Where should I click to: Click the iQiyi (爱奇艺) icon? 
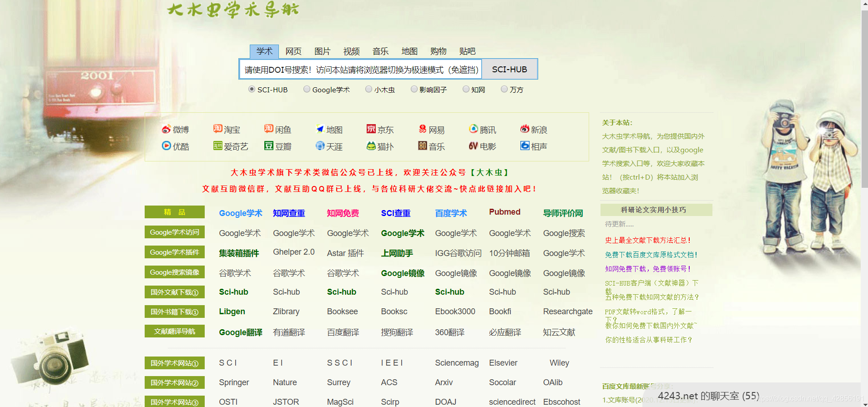pyautogui.click(x=218, y=146)
